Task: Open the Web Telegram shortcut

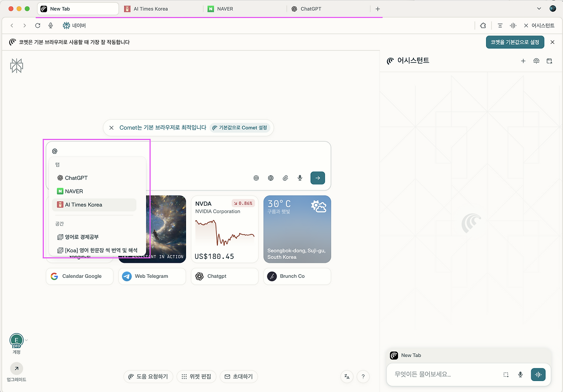Action: tap(152, 276)
